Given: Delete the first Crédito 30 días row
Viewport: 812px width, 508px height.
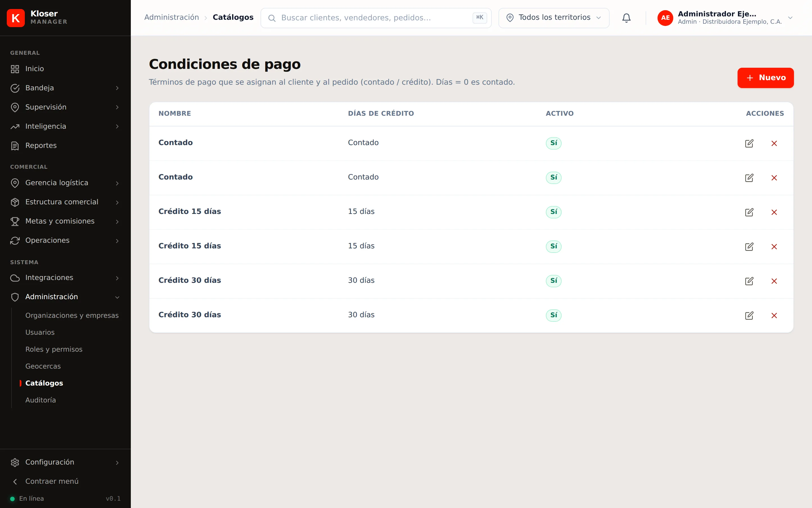Looking at the screenshot, I should (774, 281).
